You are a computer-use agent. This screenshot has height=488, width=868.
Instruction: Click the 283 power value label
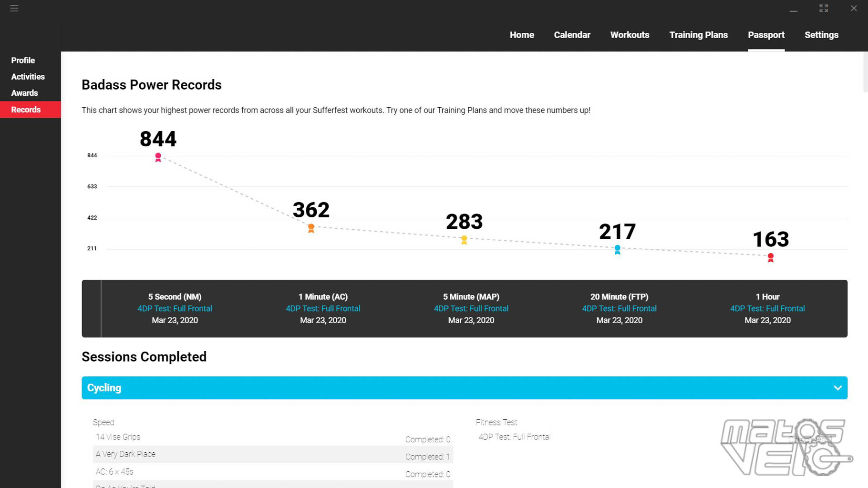(x=464, y=222)
